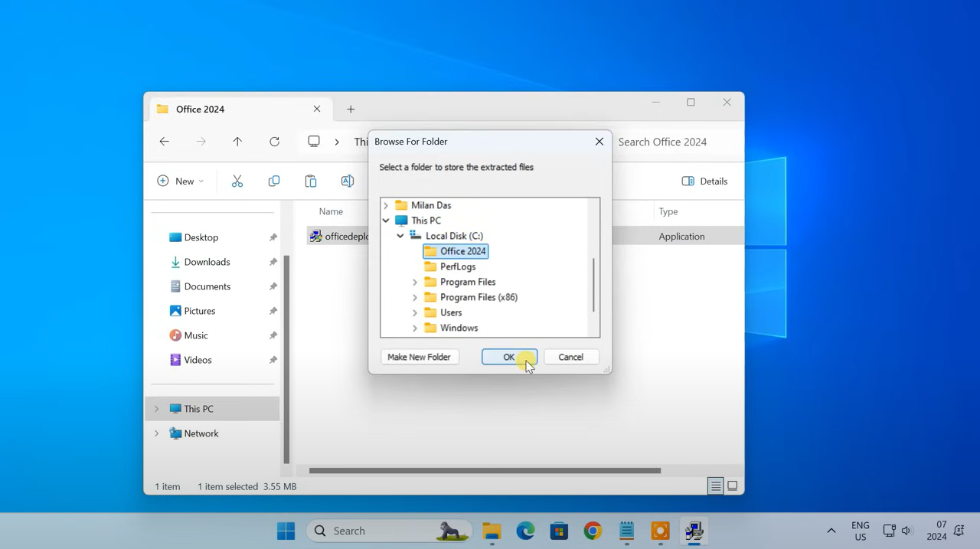Screen dimensions: 980x549
Task: Select the Windows folder in tree
Action: 451,328
